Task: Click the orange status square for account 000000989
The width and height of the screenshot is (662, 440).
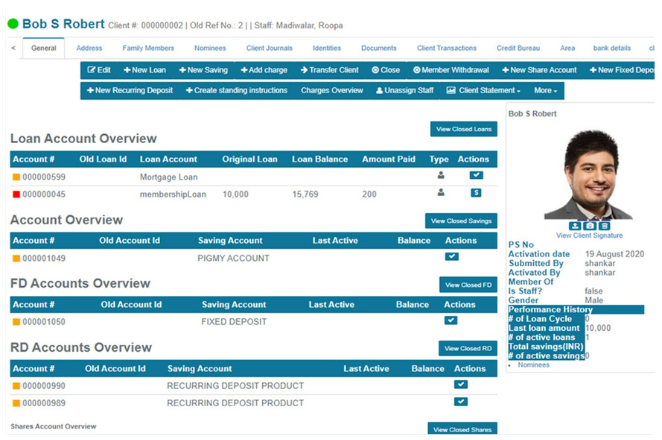Action: coord(16,403)
